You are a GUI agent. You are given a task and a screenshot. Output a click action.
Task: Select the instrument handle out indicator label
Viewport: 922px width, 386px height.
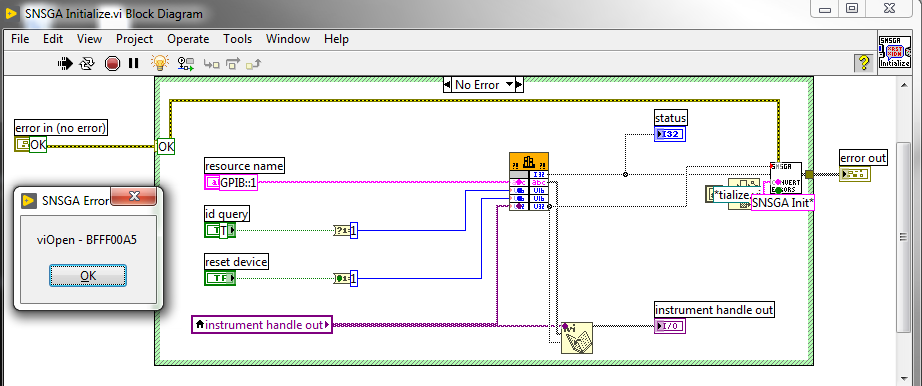(x=714, y=310)
